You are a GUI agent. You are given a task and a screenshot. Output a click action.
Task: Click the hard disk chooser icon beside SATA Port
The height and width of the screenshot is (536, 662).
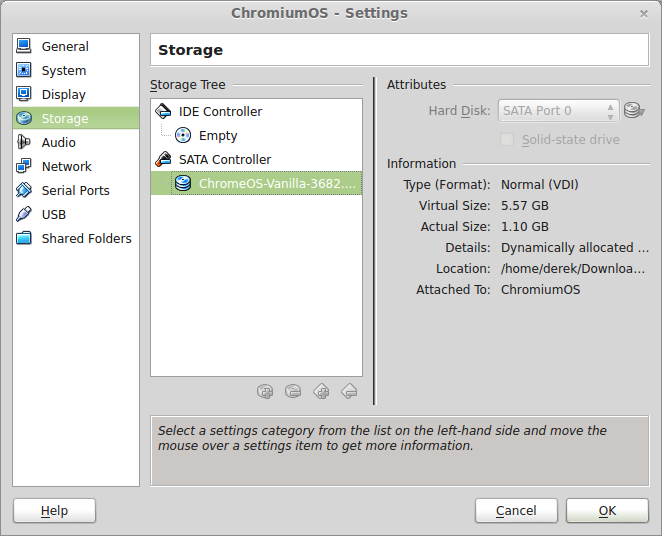coord(634,111)
